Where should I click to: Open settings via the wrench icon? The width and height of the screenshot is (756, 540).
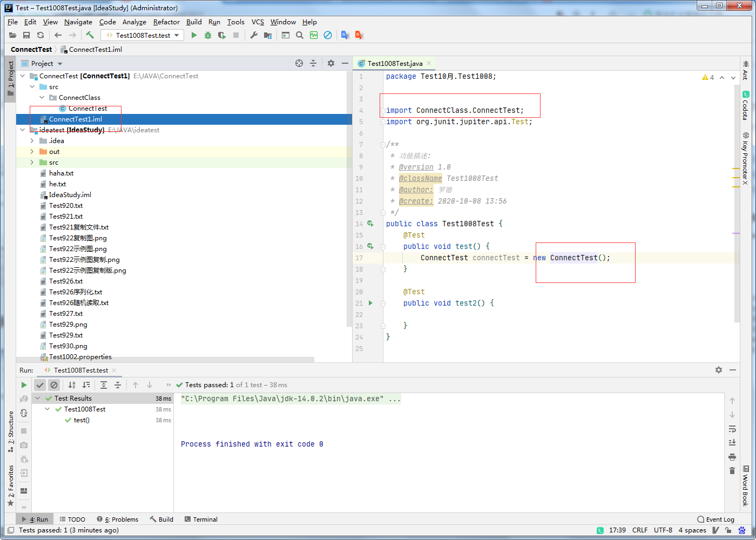[x=254, y=35]
